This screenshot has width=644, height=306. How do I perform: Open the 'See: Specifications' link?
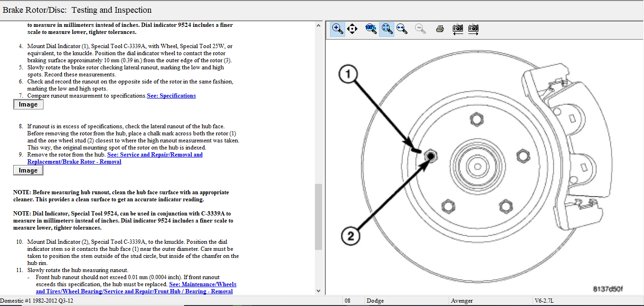[x=171, y=96]
